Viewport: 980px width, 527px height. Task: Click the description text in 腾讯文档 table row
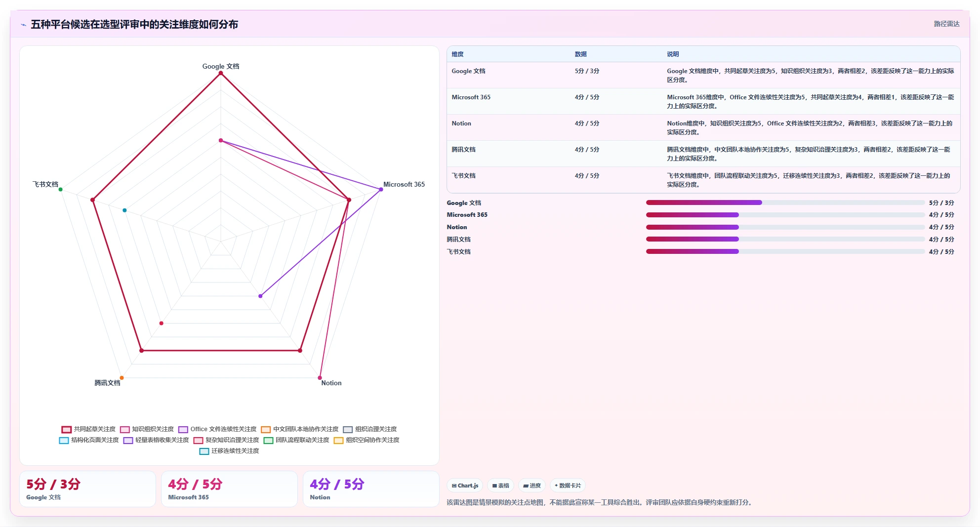[x=809, y=154]
